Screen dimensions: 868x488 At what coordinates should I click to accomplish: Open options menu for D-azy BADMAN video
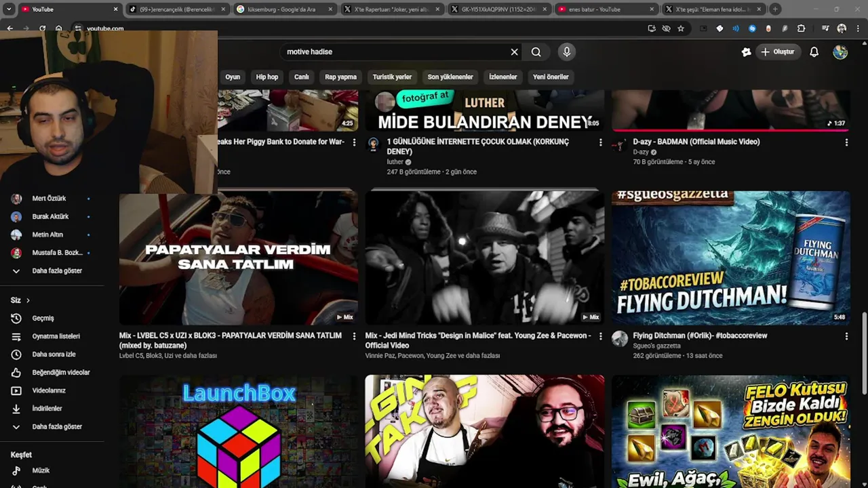pos(846,142)
